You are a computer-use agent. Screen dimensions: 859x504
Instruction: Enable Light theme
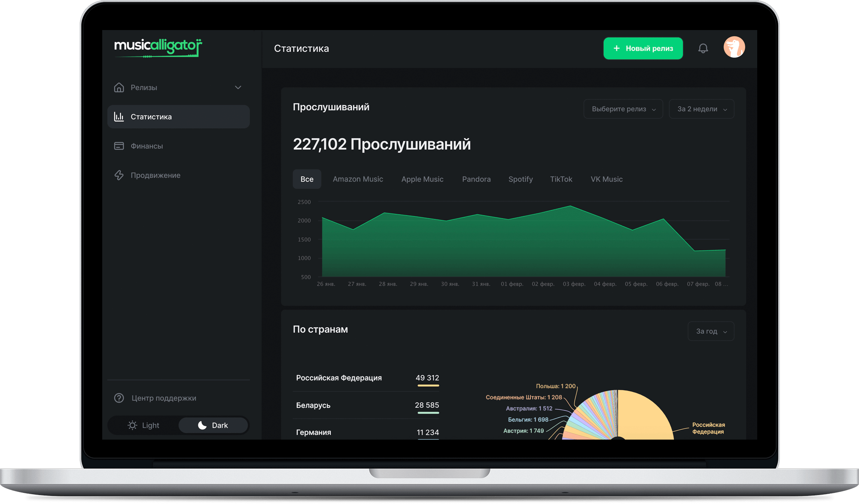[x=144, y=425]
